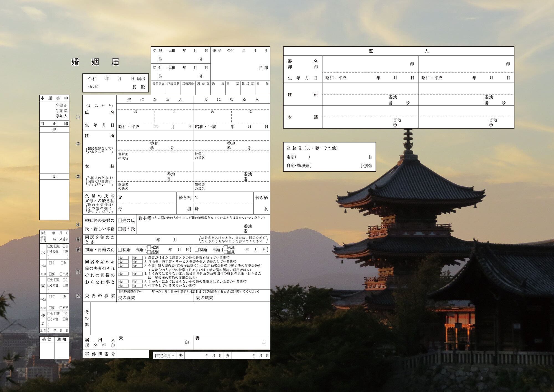
Task: Tick 初婚 checkbox in wife's column
Action: 197,250
